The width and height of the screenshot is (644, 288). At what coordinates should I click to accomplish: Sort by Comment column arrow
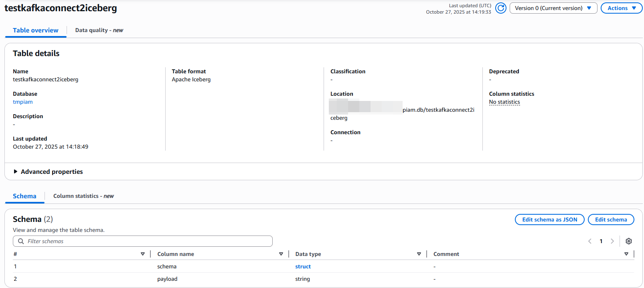pyautogui.click(x=626, y=254)
